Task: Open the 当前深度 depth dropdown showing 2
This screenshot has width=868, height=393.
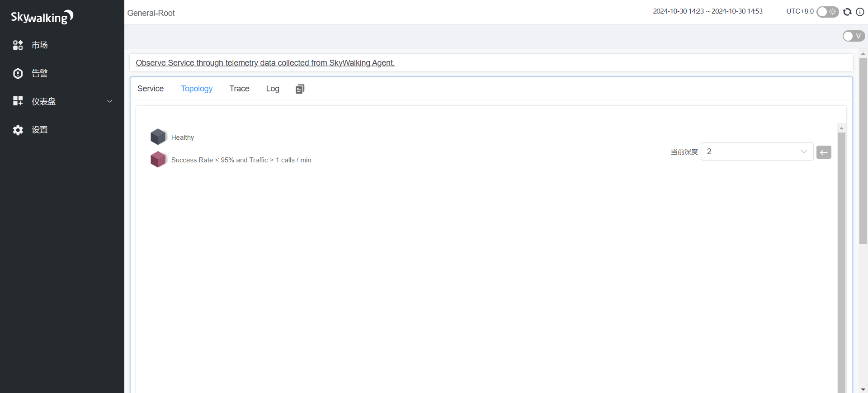Action: [x=757, y=152]
